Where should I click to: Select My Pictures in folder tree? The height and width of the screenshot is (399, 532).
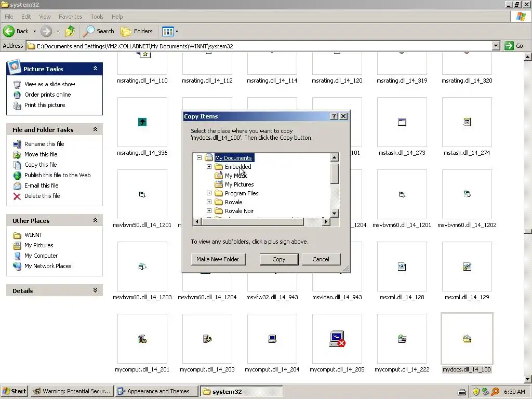pos(239,184)
